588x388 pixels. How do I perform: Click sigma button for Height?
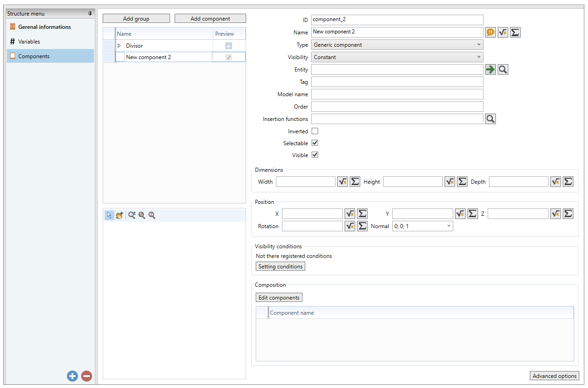pos(462,181)
